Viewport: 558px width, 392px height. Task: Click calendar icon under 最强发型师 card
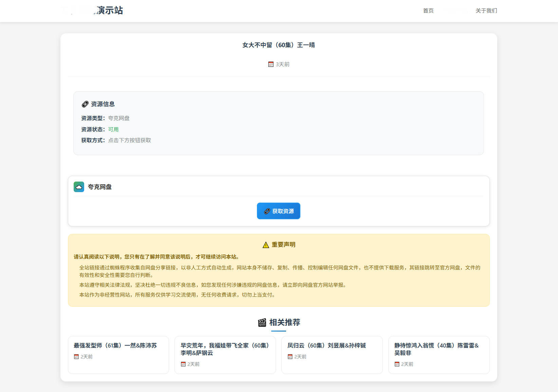76,357
